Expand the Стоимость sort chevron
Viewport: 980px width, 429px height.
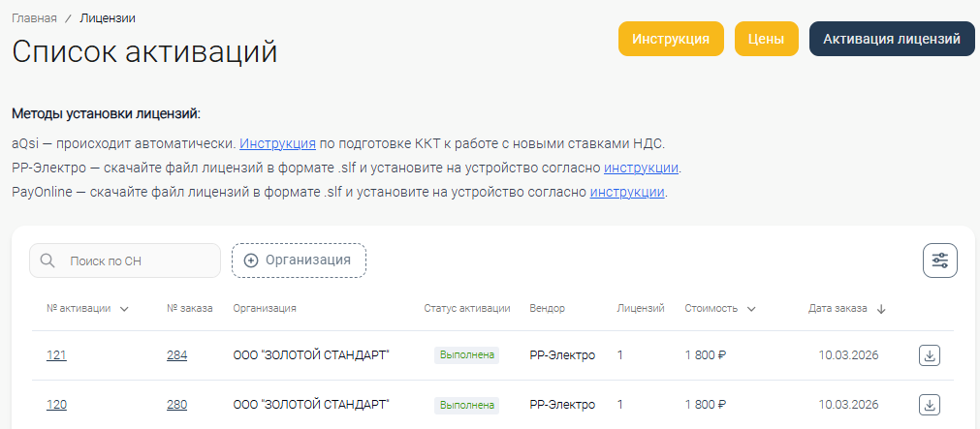(751, 309)
